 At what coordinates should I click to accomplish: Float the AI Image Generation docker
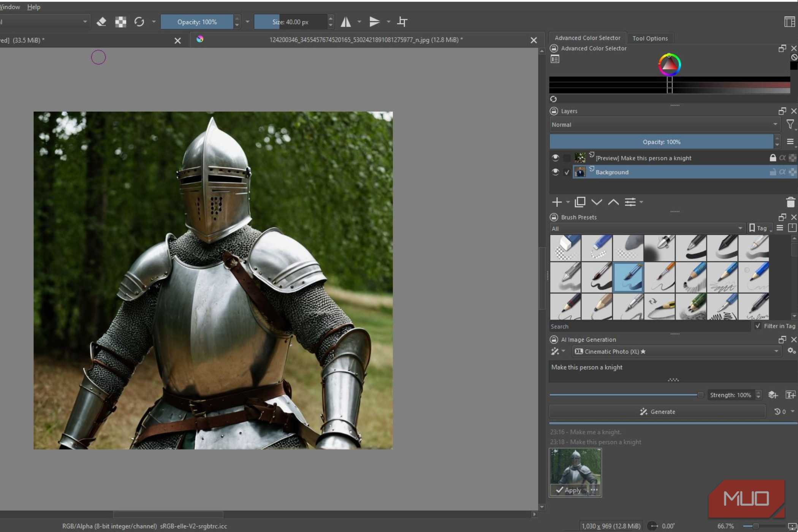(782, 339)
